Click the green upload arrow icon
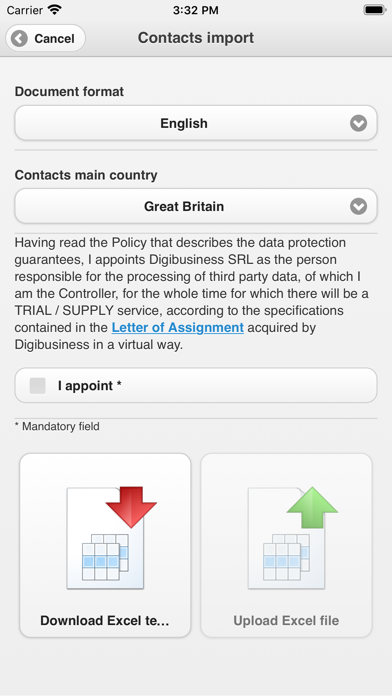Image resolution: width=392 pixels, height=696 pixels. 313,507
